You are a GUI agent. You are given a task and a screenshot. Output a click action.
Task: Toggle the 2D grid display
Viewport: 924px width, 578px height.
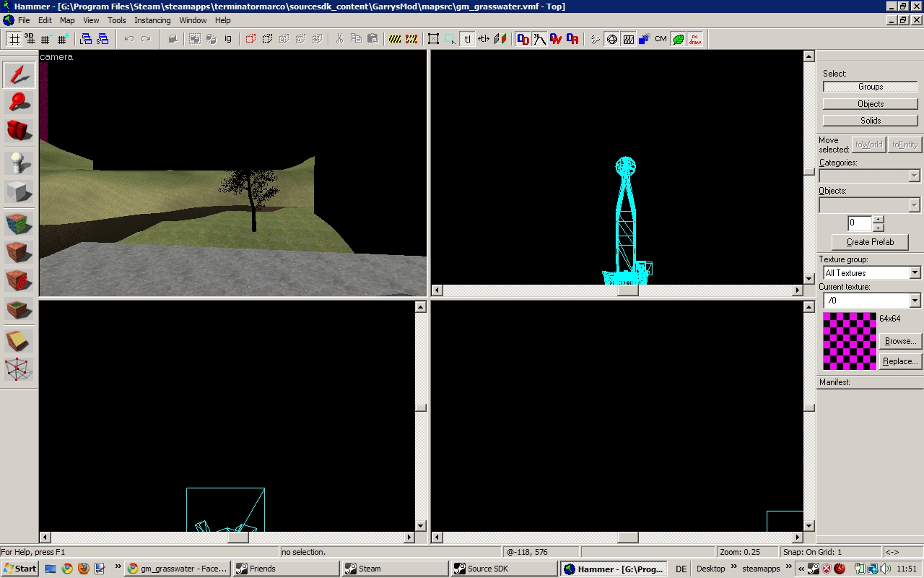[13, 39]
